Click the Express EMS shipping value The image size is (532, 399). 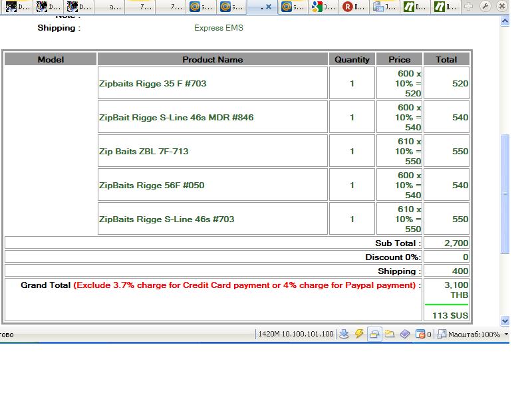tap(219, 28)
